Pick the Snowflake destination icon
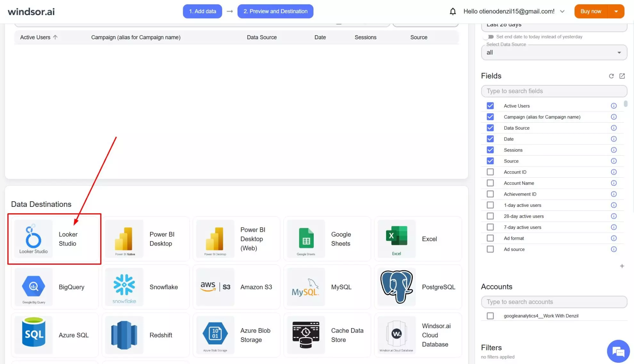This screenshot has width=634, height=364. pos(124,287)
